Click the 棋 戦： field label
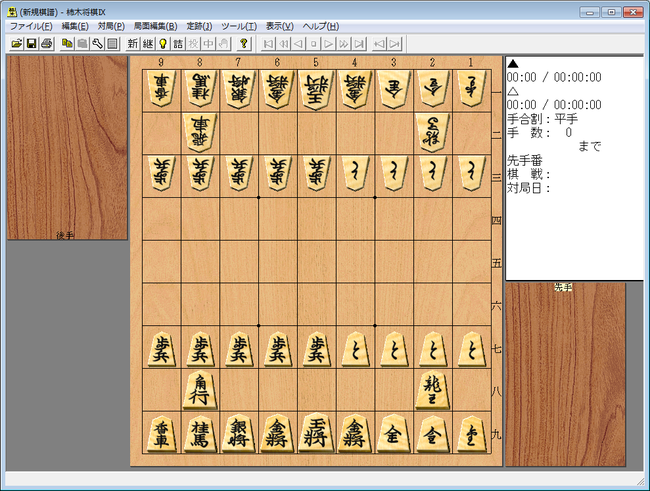This screenshot has width=650, height=491. click(528, 174)
